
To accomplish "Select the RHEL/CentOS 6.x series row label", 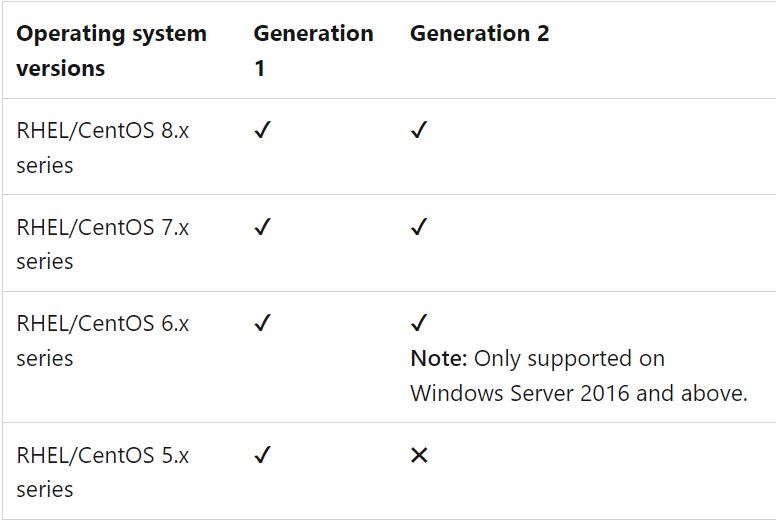I will point(102,340).
